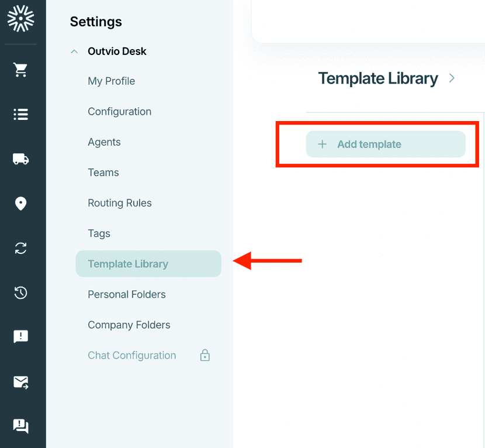This screenshot has height=448, width=485.
Task: Open My Profile settings
Action: [x=112, y=81]
